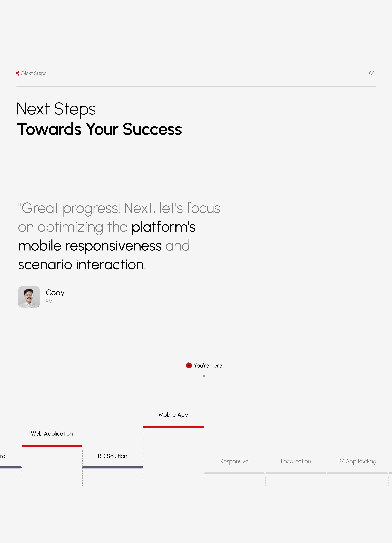Click the Towards Your Success heading
Viewport: 392px width, 543px height.
[99, 129]
